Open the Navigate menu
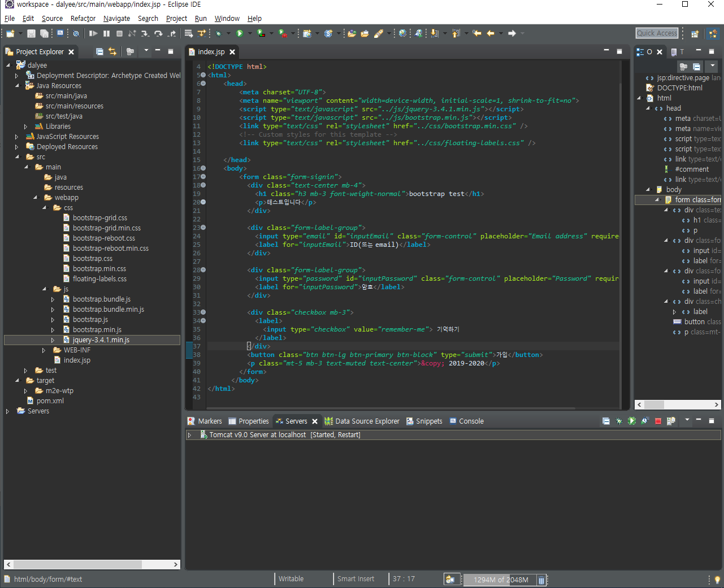This screenshot has height=588, width=724. pos(116,19)
